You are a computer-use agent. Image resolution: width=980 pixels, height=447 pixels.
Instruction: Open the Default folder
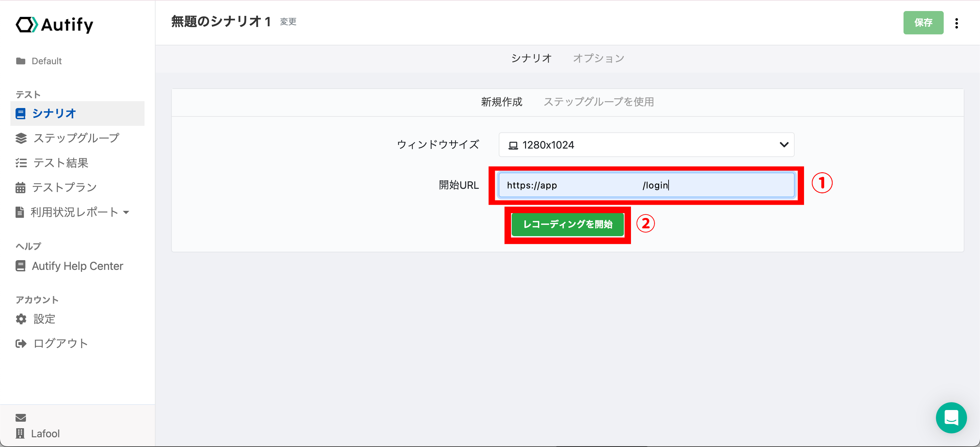coord(46,61)
